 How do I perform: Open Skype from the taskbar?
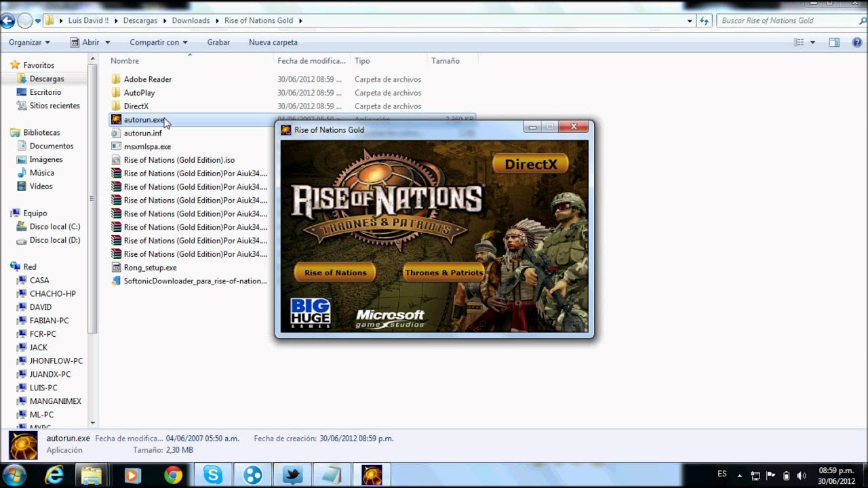click(213, 475)
